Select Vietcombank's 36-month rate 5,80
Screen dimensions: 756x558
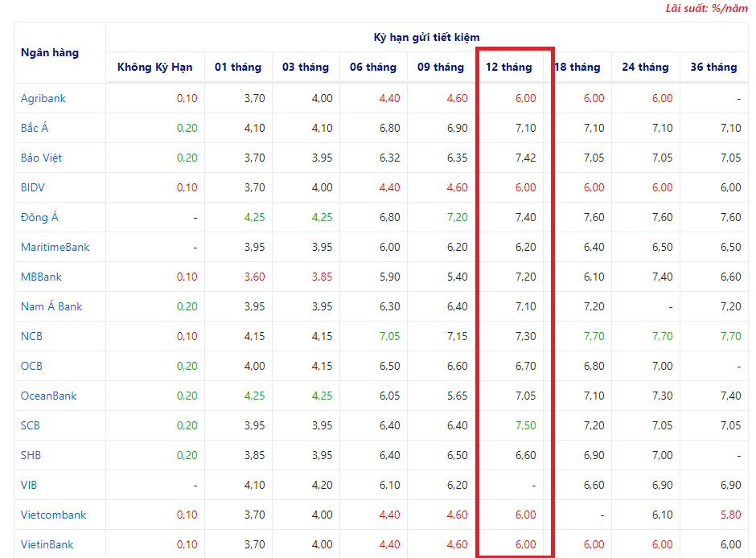point(731,515)
